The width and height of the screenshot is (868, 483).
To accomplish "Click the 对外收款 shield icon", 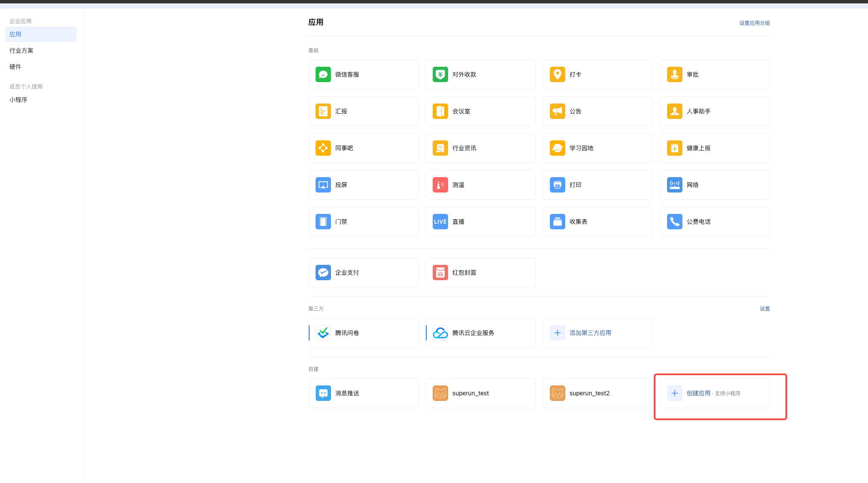I will click(x=440, y=74).
